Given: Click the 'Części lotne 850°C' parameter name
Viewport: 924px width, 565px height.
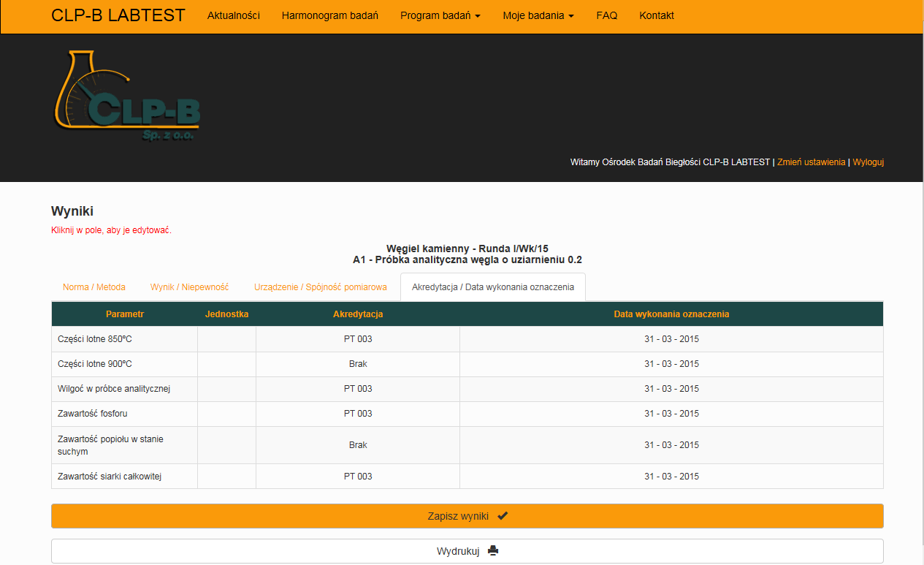Looking at the screenshot, I should pyautogui.click(x=95, y=339).
